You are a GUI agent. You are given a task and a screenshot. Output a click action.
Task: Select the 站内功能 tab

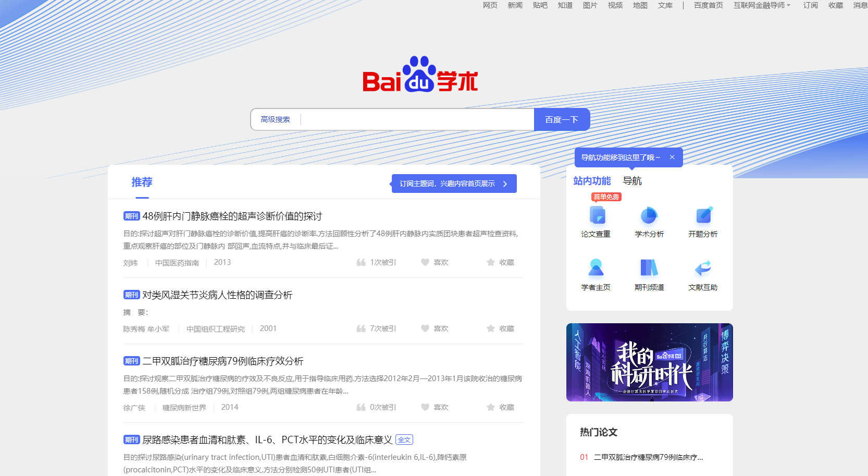[x=592, y=181]
